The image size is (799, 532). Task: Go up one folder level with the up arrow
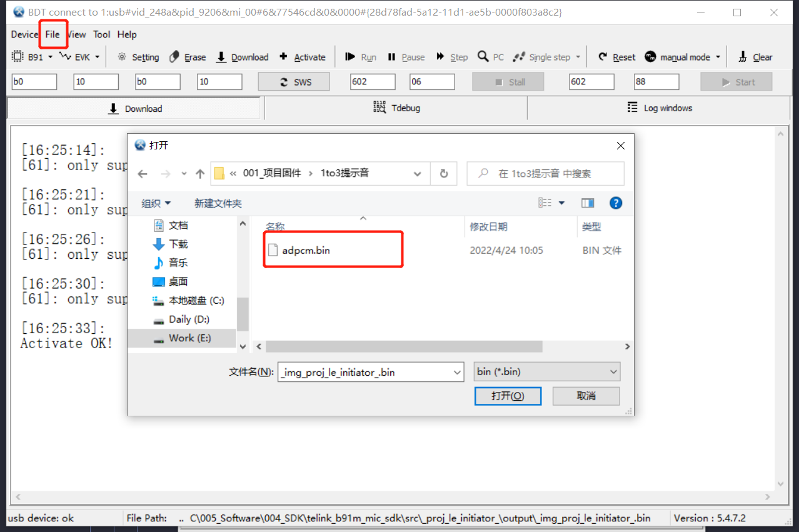[x=200, y=174]
